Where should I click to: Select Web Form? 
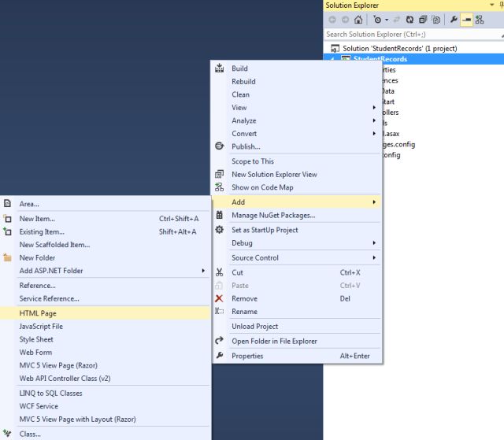click(35, 353)
